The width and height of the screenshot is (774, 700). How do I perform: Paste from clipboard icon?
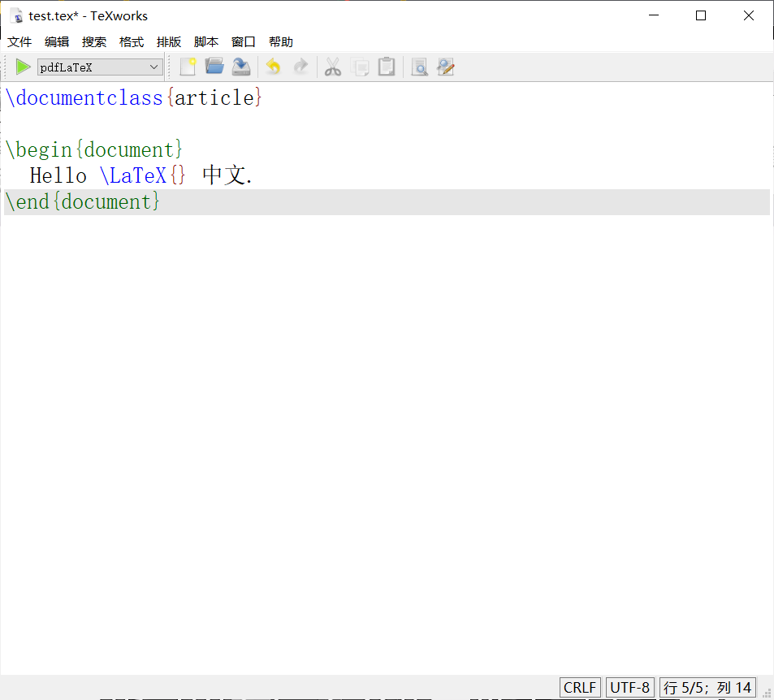tap(387, 67)
